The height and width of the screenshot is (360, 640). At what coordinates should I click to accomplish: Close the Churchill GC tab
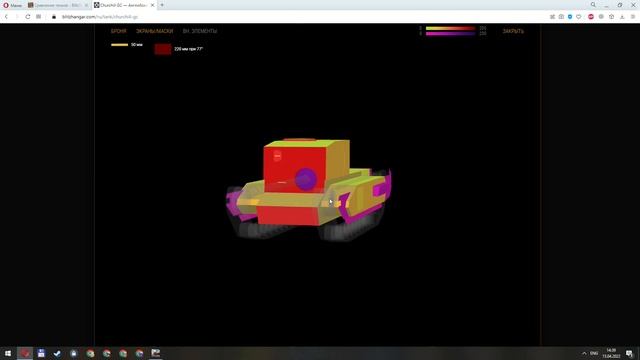point(152,5)
